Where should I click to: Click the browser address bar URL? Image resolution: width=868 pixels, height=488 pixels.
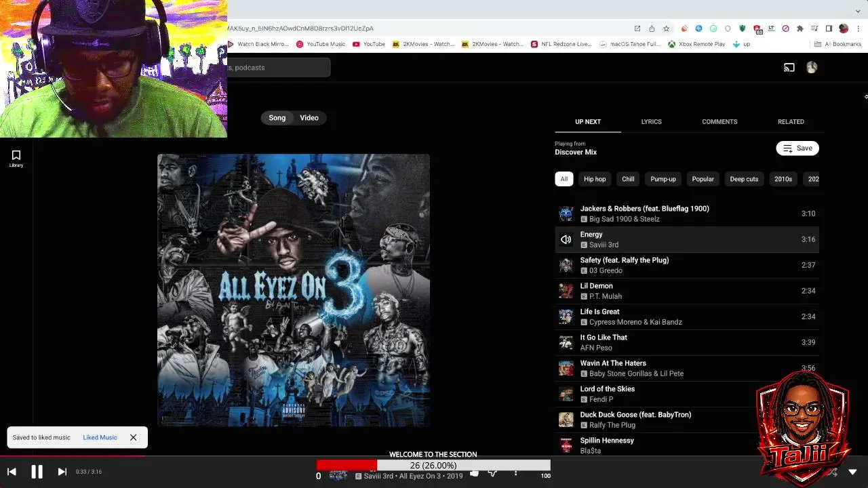point(300,28)
